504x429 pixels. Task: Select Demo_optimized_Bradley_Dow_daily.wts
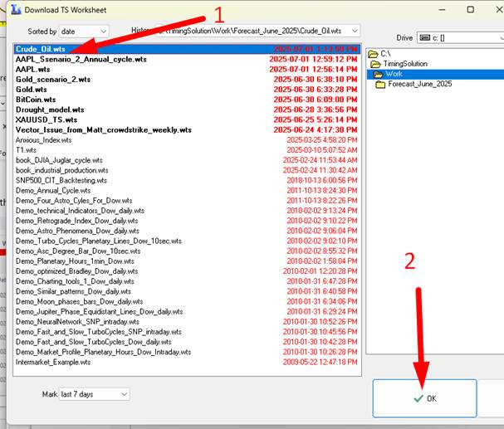187,271
